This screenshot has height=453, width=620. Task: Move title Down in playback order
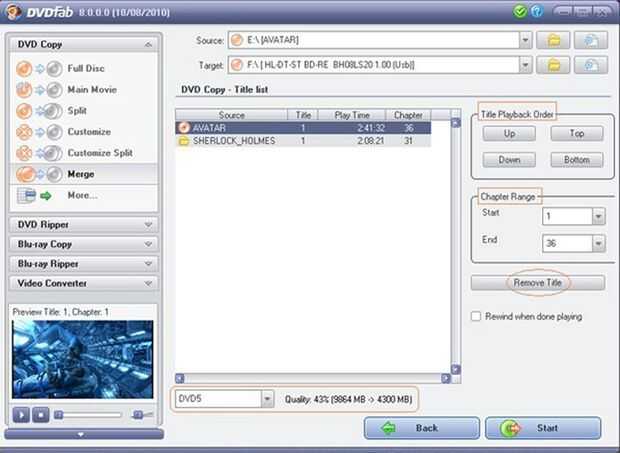[509, 160]
